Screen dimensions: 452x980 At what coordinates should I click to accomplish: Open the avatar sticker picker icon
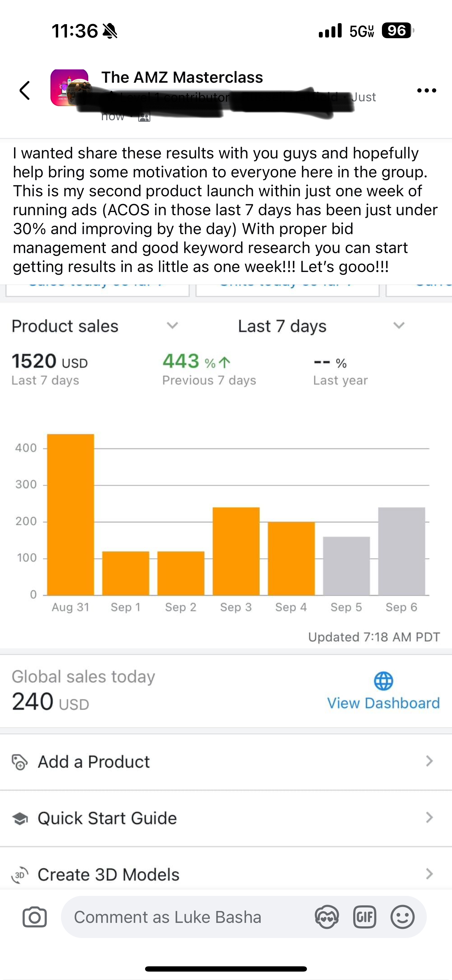327,917
